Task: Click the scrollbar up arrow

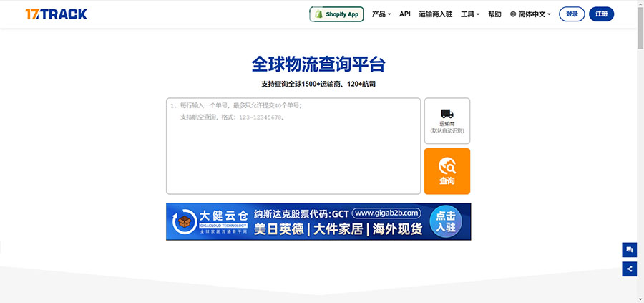Action: (640, 4)
